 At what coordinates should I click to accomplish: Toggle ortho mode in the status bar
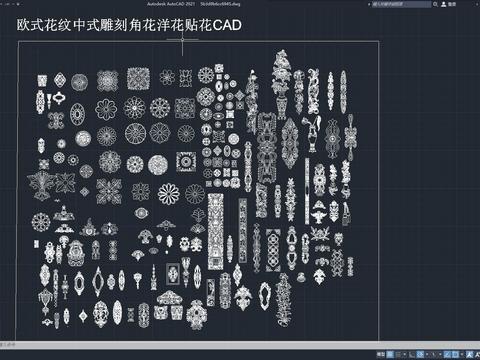pos(412,354)
